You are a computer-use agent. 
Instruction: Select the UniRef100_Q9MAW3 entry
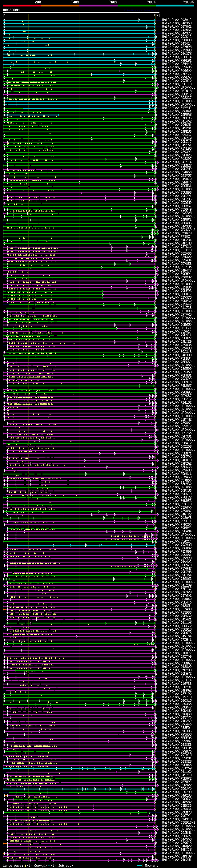coord(177,40)
